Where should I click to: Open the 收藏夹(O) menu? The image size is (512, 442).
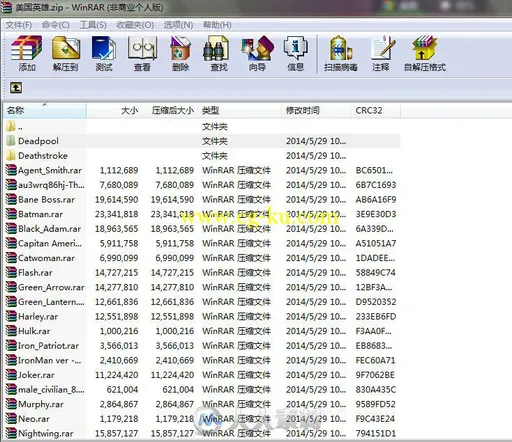(135, 25)
